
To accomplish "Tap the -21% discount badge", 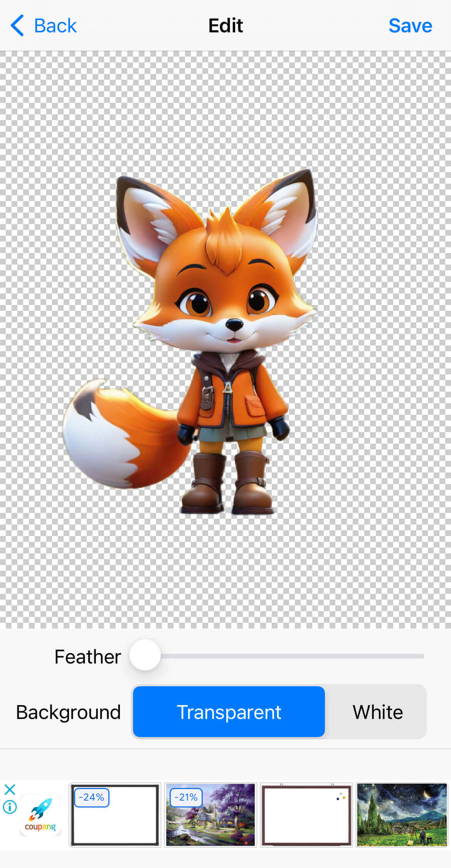I will (x=186, y=797).
